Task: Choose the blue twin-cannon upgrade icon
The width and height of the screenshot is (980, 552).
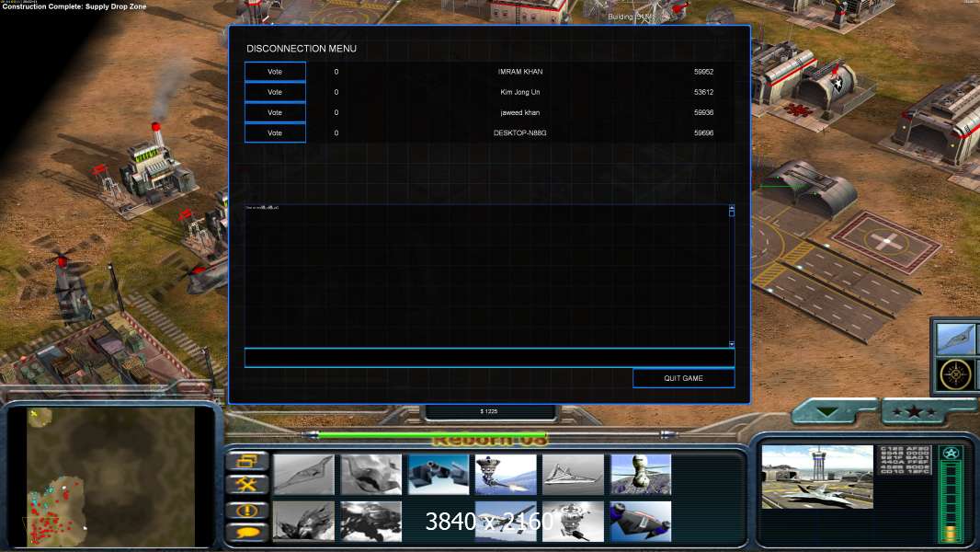Action: coord(439,475)
